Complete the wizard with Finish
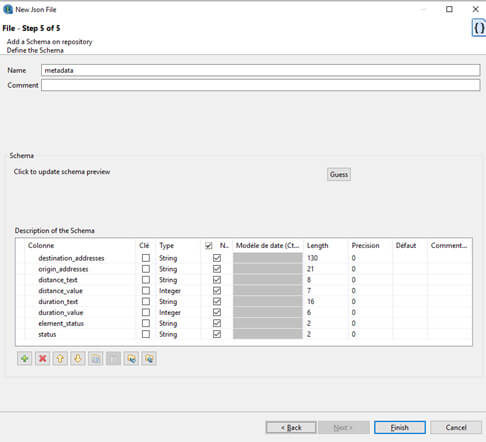This screenshot has width=486, height=442. coord(400,427)
